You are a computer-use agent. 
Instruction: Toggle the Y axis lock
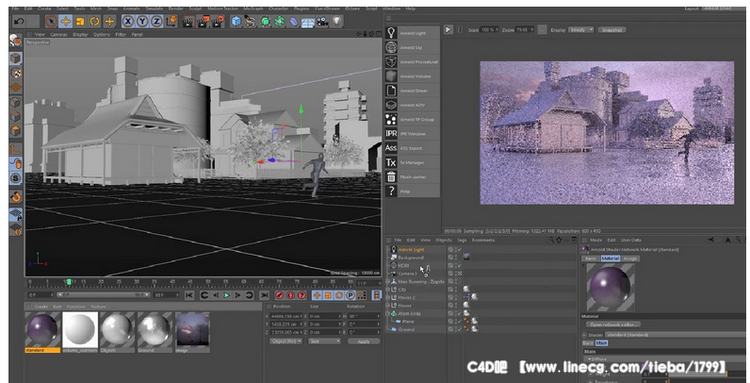(x=143, y=21)
